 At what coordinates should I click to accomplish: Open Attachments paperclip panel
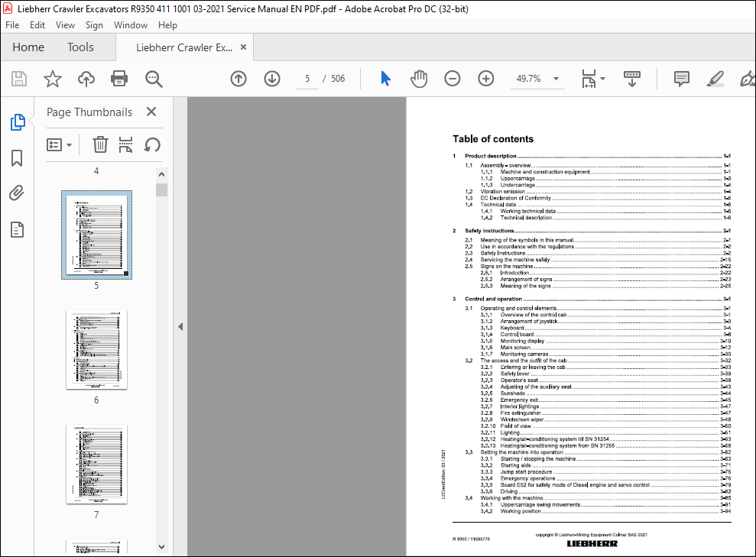tap(17, 193)
